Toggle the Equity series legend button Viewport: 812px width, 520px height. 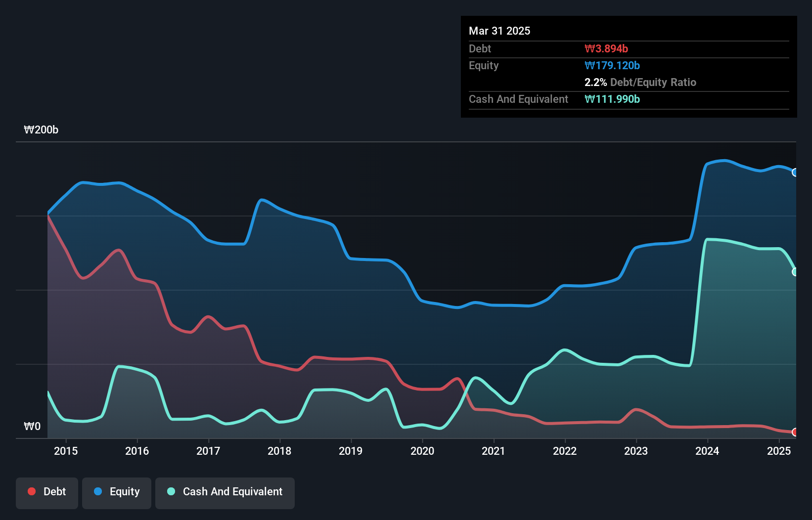click(117, 492)
